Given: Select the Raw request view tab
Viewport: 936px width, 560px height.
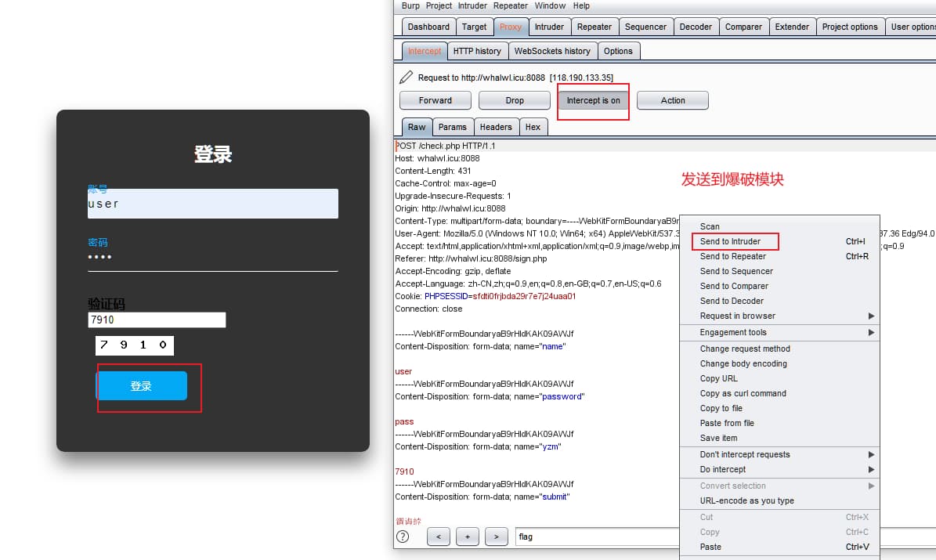Looking at the screenshot, I should click(x=417, y=127).
